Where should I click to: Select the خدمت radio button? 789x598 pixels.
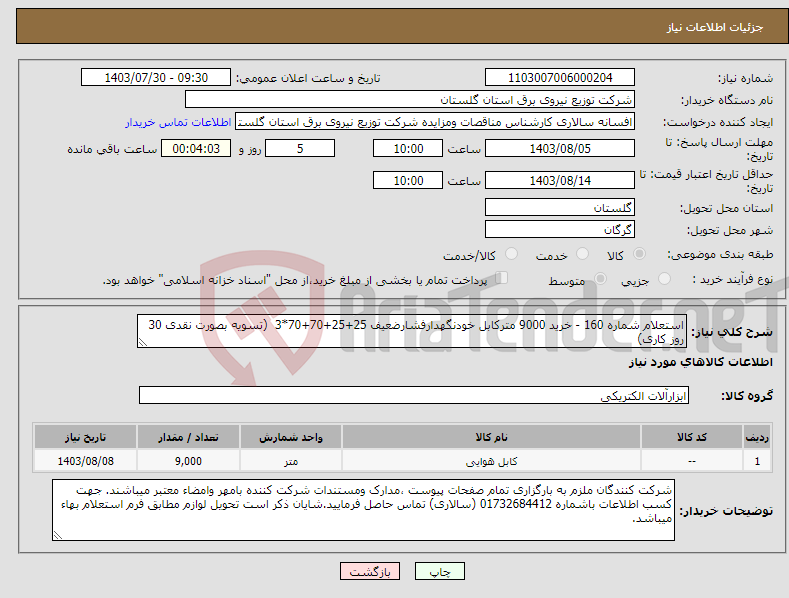point(582,254)
